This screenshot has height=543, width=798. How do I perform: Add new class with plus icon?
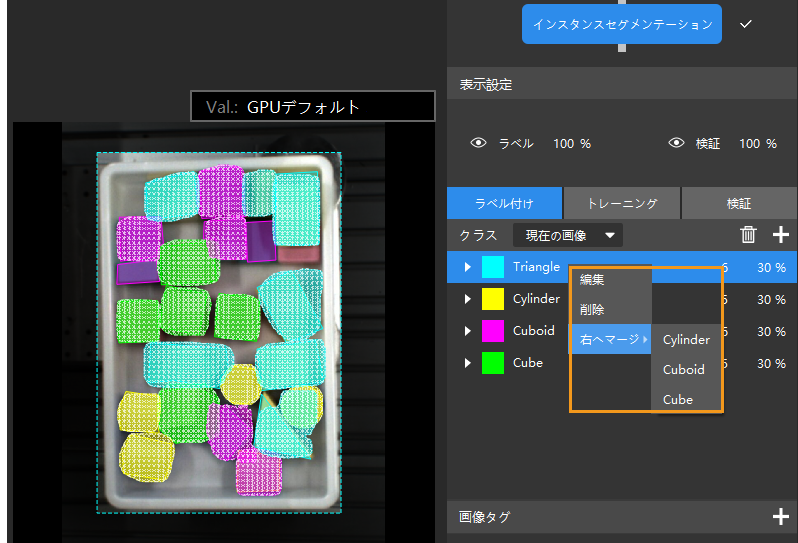pyautogui.click(x=780, y=235)
